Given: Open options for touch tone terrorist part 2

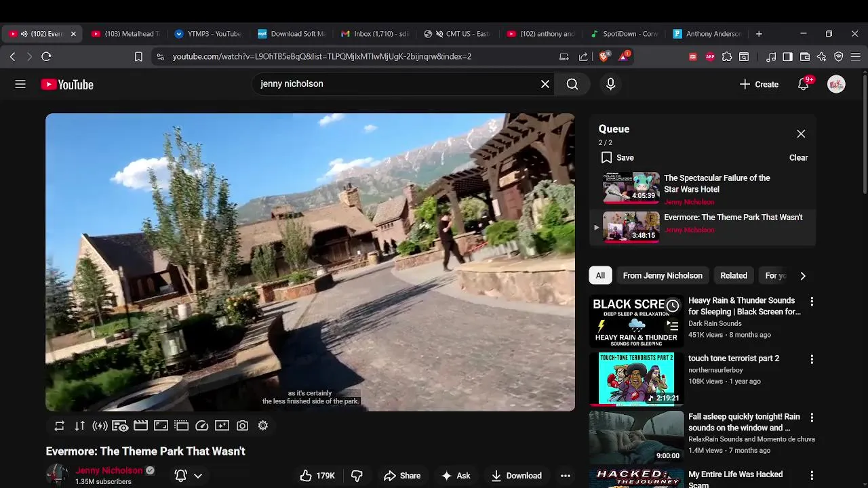Looking at the screenshot, I should pos(812,359).
